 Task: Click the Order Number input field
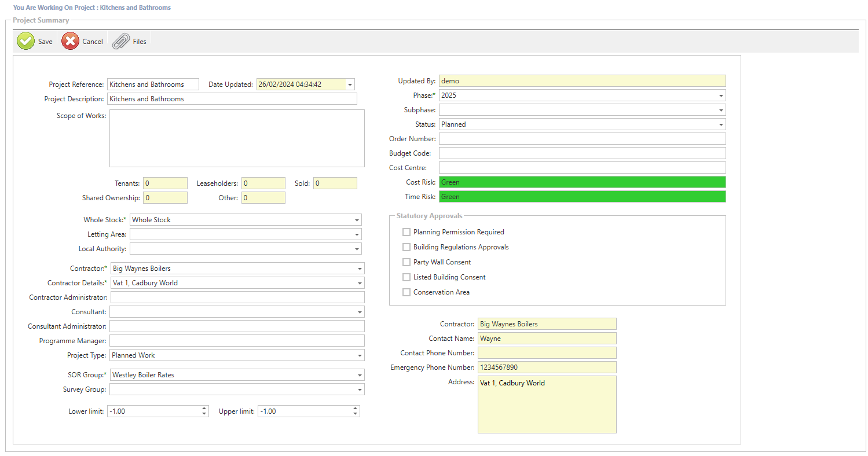point(581,139)
